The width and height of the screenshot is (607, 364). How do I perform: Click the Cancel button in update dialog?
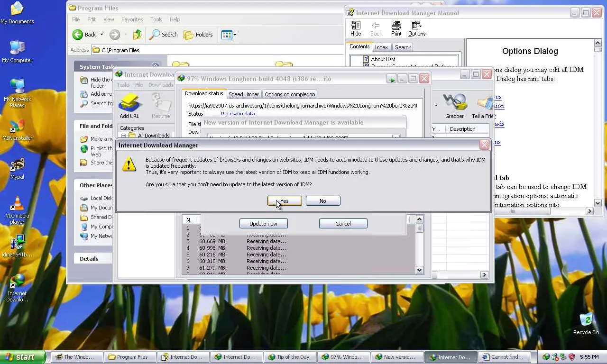point(343,224)
